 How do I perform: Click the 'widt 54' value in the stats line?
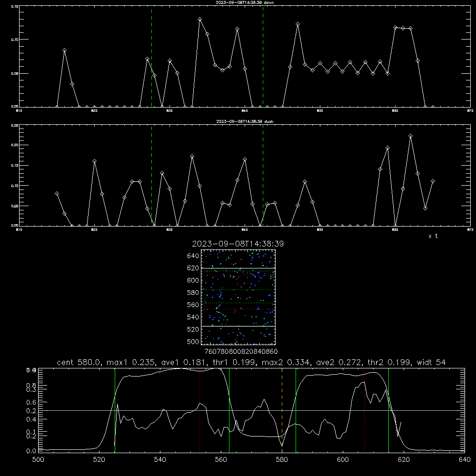point(431,362)
